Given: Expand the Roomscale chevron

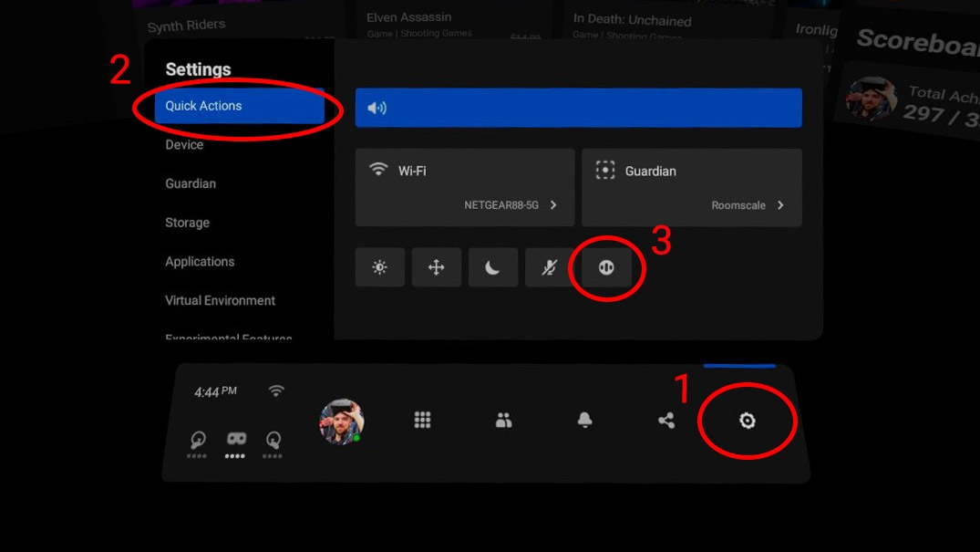Looking at the screenshot, I should tap(780, 205).
